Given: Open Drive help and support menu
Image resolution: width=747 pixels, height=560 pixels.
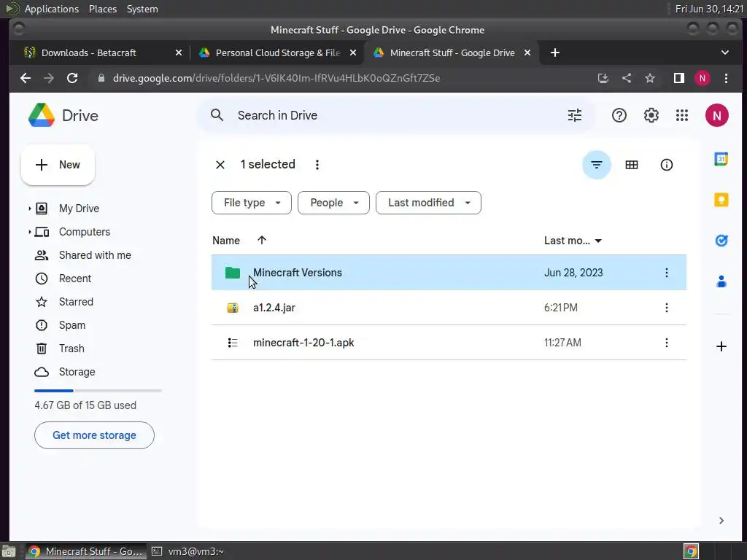Looking at the screenshot, I should tap(619, 115).
